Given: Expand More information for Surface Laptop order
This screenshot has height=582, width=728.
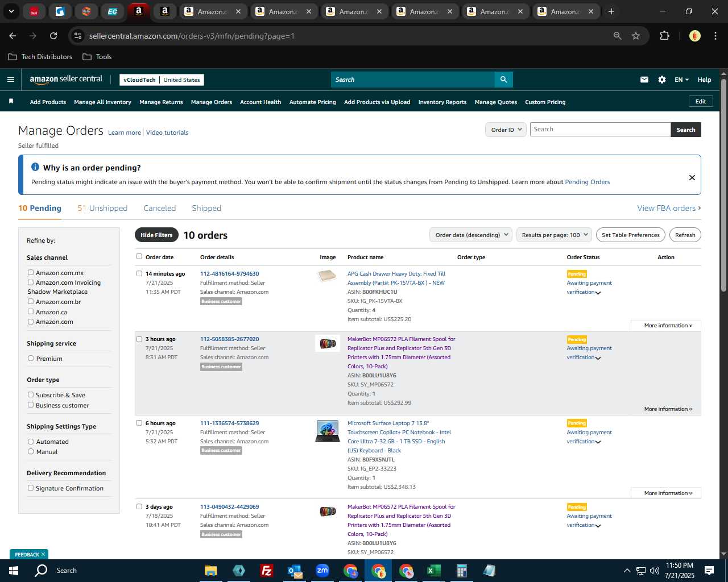Looking at the screenshot, I should click(668, 493).
